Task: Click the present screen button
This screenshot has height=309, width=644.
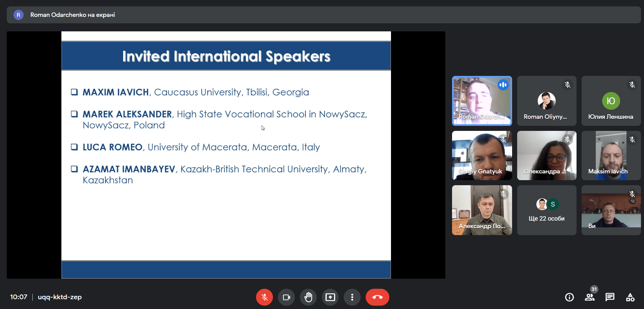Action: point(330,297)
